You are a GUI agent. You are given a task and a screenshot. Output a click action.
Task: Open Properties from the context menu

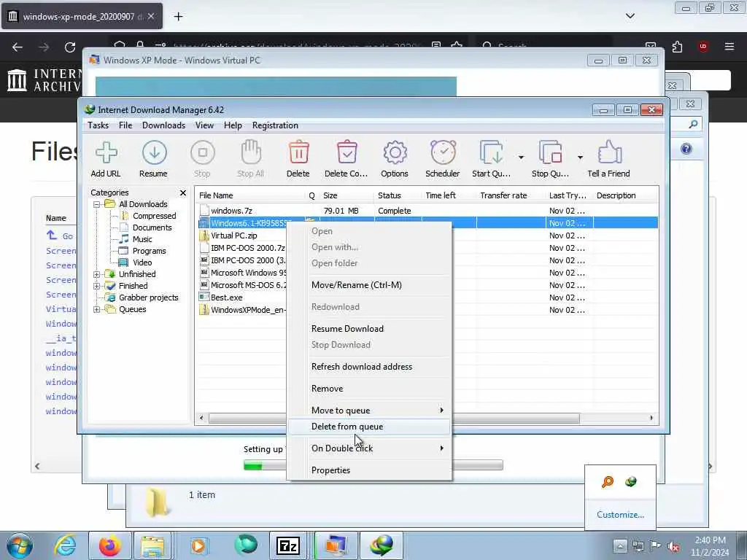[369, 470]
